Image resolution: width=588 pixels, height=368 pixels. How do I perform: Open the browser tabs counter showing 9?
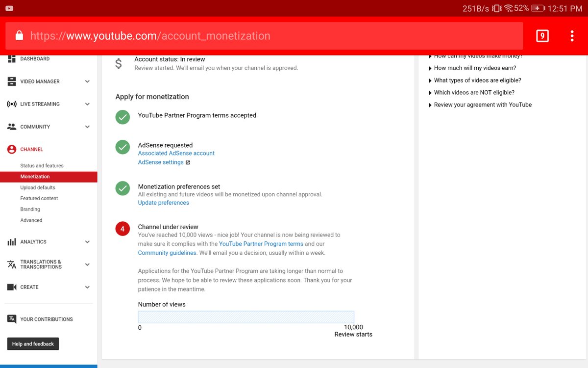tap(542, 36)
